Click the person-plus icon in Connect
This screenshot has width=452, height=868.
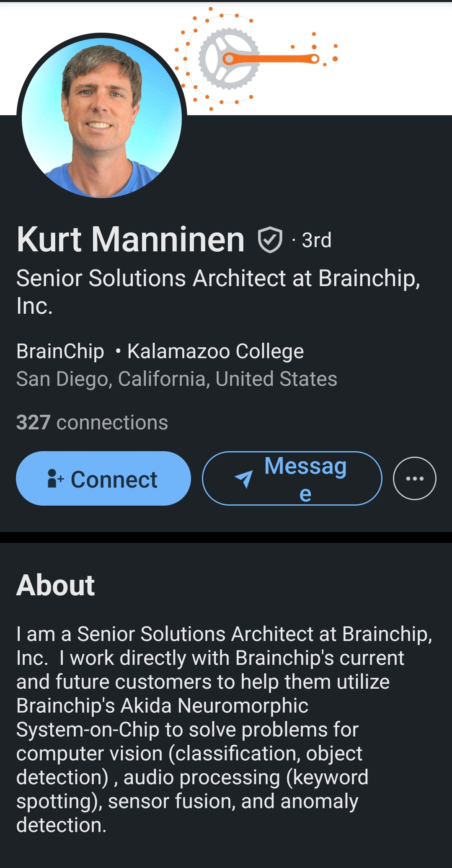tap(55, 479)
